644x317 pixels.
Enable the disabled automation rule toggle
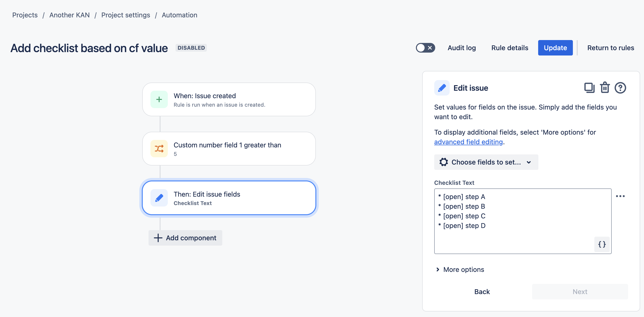pyautogui.click(x=426, y=48)
